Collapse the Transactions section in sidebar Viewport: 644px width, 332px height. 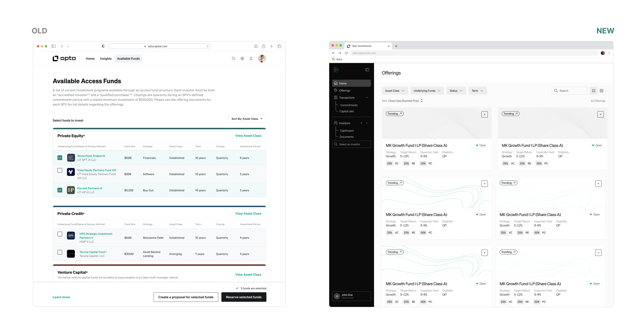pos(367,98)
